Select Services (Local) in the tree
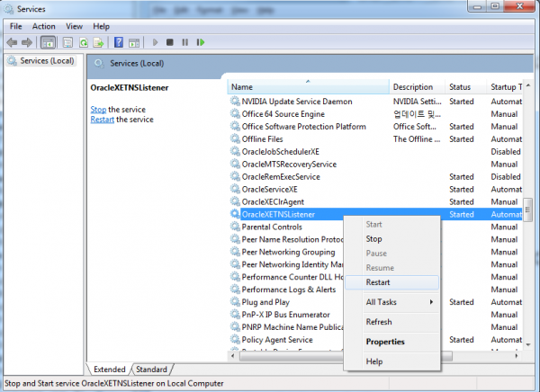 click(x=45, y=61)
